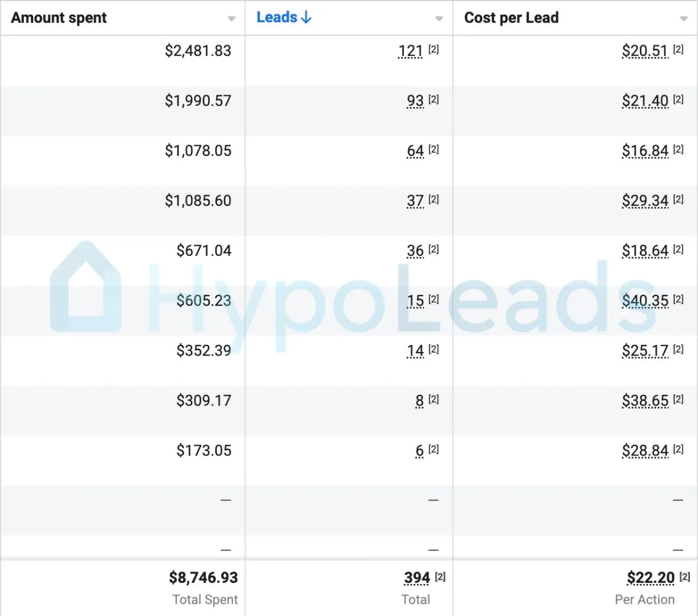Click footnote [2] icon beside 64 leads
698x616 pixels.
pos(433,149)
